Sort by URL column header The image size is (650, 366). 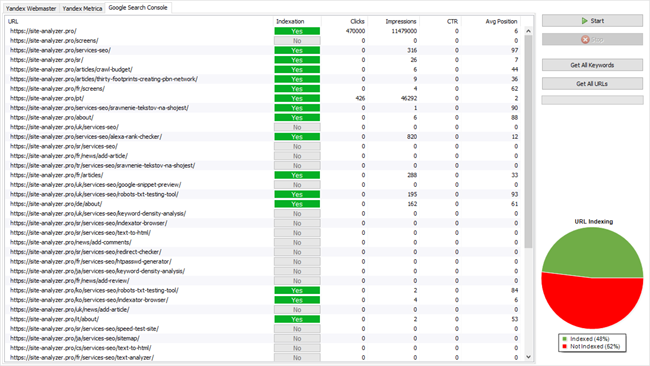point(139,21)
